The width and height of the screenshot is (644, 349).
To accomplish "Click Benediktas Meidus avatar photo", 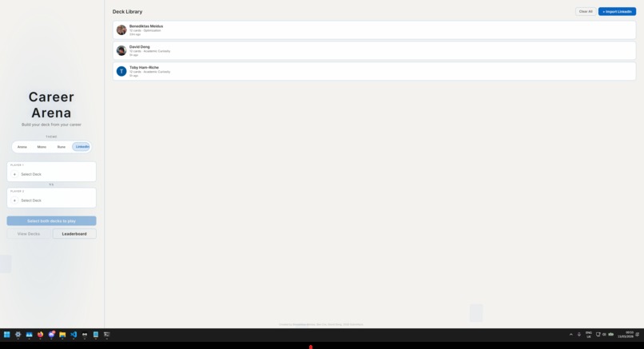I will click(121, 30).
